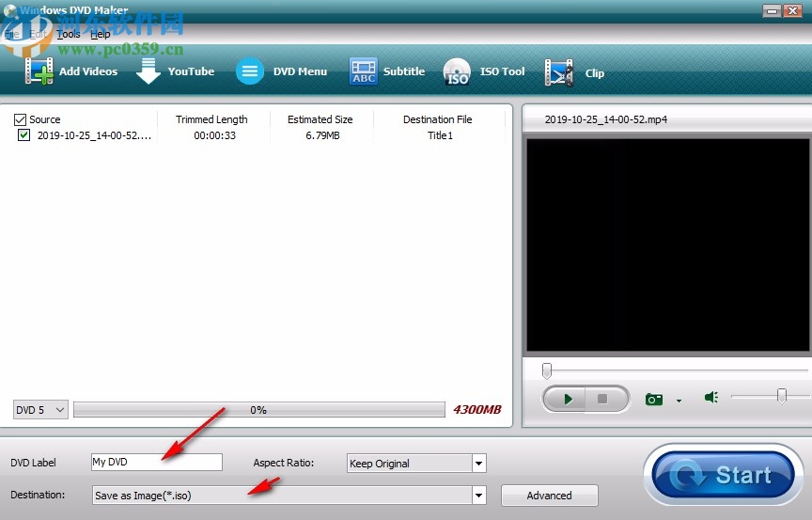Click the Destination File column header
This screenshot has width=812, height=520.
(x=438, y=119)
